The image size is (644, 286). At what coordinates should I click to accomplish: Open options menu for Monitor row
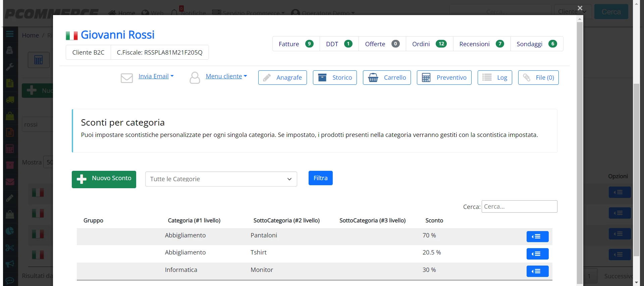coord(538,271)
